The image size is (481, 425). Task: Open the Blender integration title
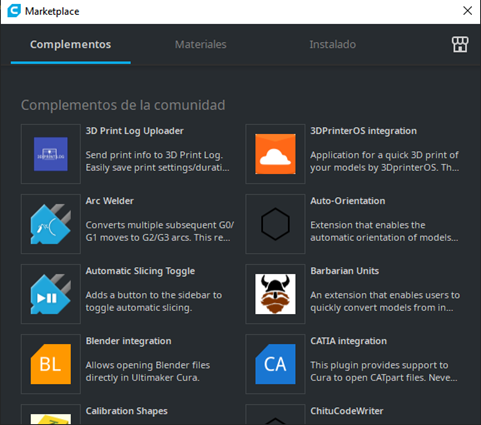pyautogui.click(x=129, y=341)
